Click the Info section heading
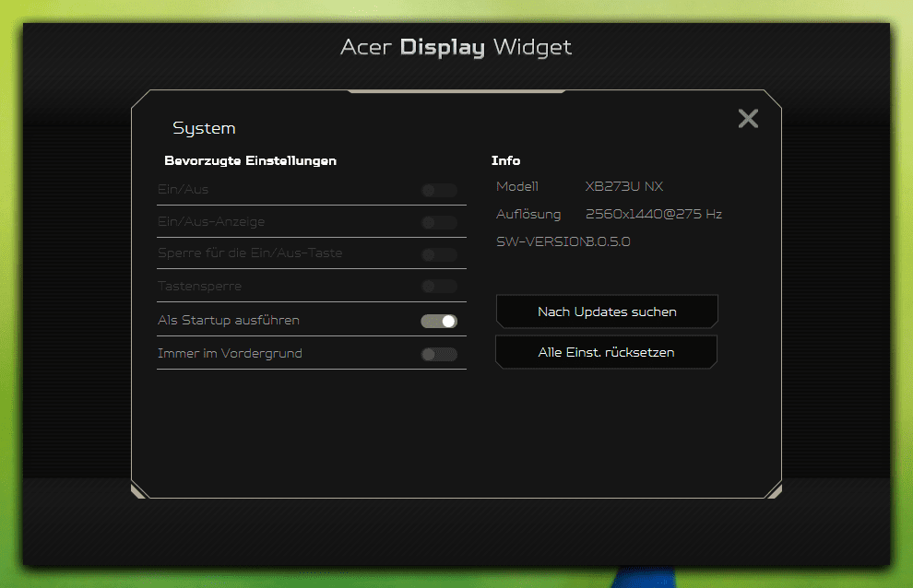Screen dimensions: 913x588 pos(505,160)
